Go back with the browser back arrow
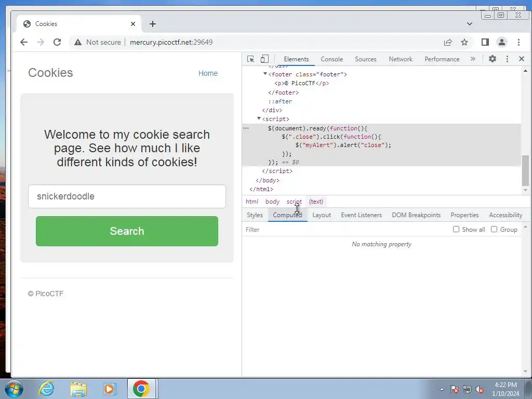Screen dimensions: 532x399 [x=24, y=42]
